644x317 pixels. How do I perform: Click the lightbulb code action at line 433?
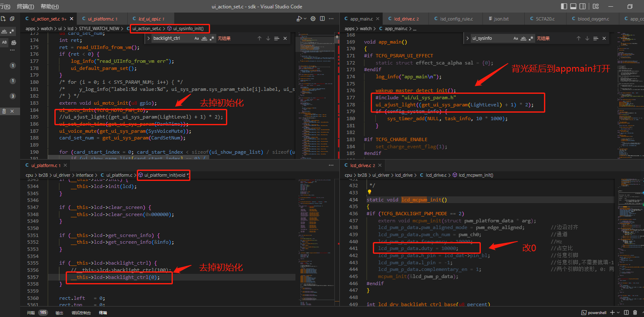369,193
